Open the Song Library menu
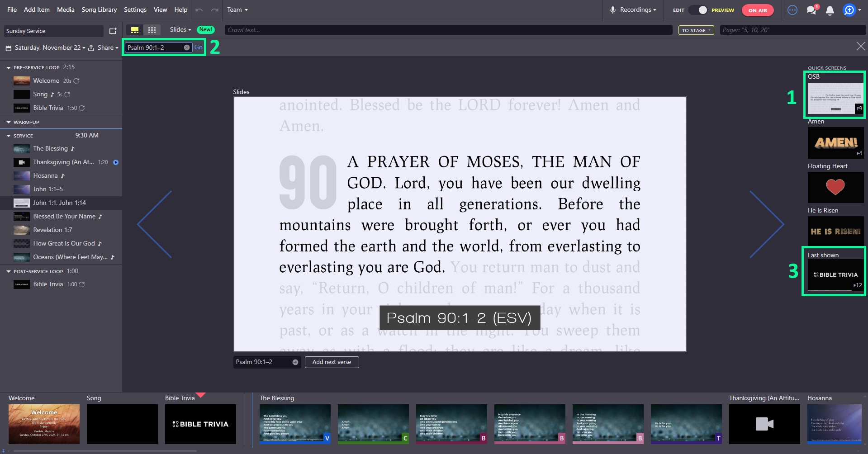The width and height of the screenshot is (868, 454). pos(99,9)
